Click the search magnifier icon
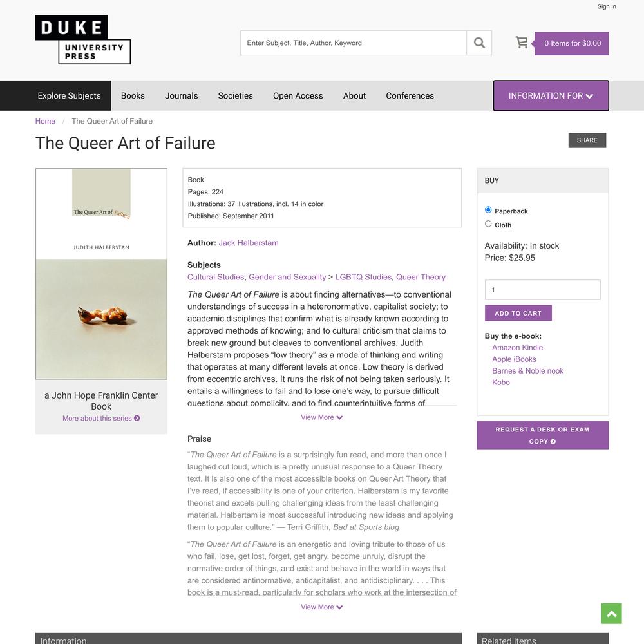Viewport: 644px width, 644px height. pyautogui.click(x=479, y=43)
